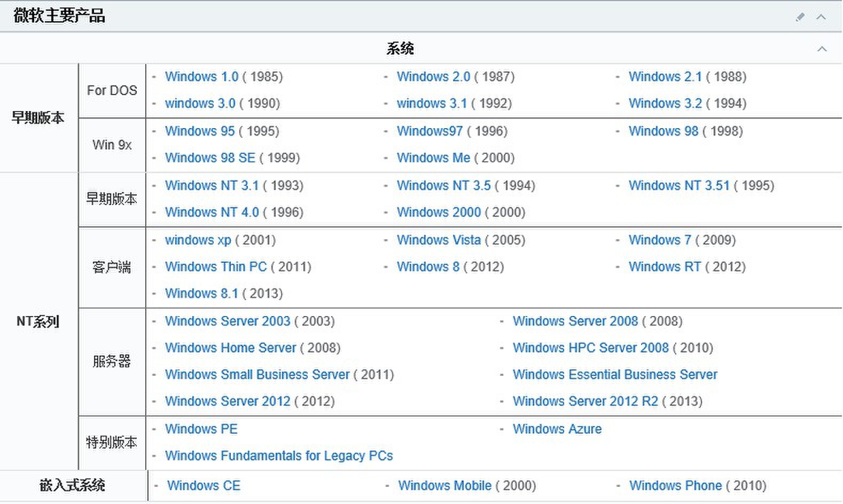Open the Windows Phone link
The image size is (843, 504).
(675, 485)
